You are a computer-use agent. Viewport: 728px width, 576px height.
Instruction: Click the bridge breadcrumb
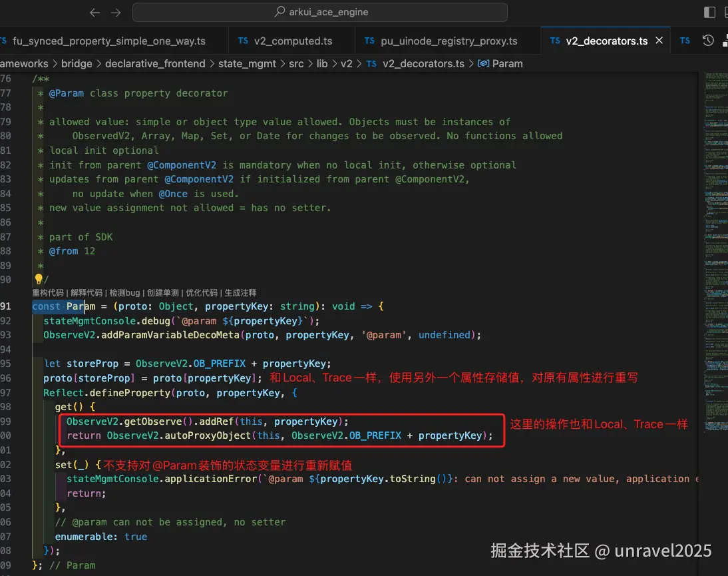pyautogui.click(x=77, y=64)
